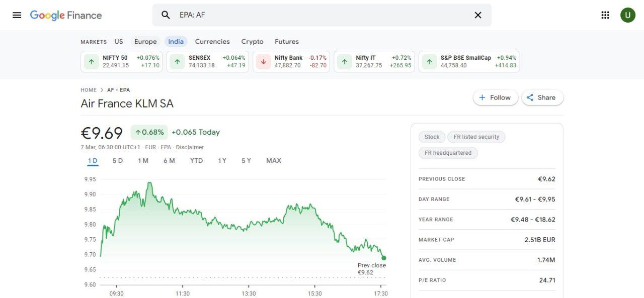The image size is (644, 298).
Task: Click the green end-point marker on chart
Action: point(384,258)
